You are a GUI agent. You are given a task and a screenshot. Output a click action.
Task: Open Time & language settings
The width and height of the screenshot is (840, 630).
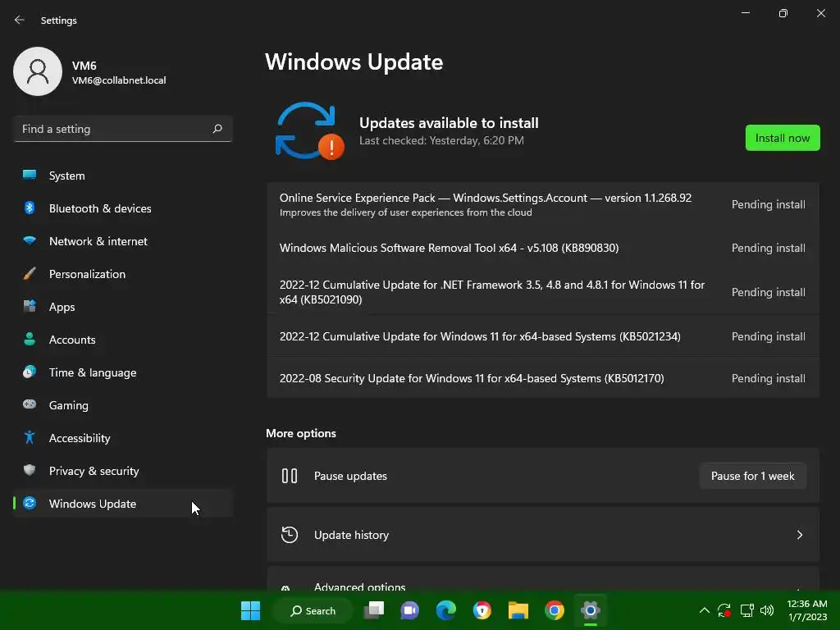click(x=123, y=372)
